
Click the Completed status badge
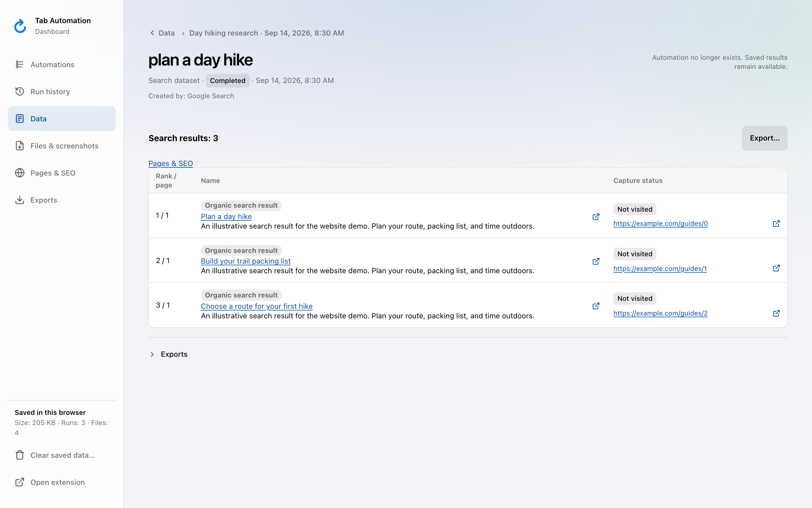click(228, 81)
